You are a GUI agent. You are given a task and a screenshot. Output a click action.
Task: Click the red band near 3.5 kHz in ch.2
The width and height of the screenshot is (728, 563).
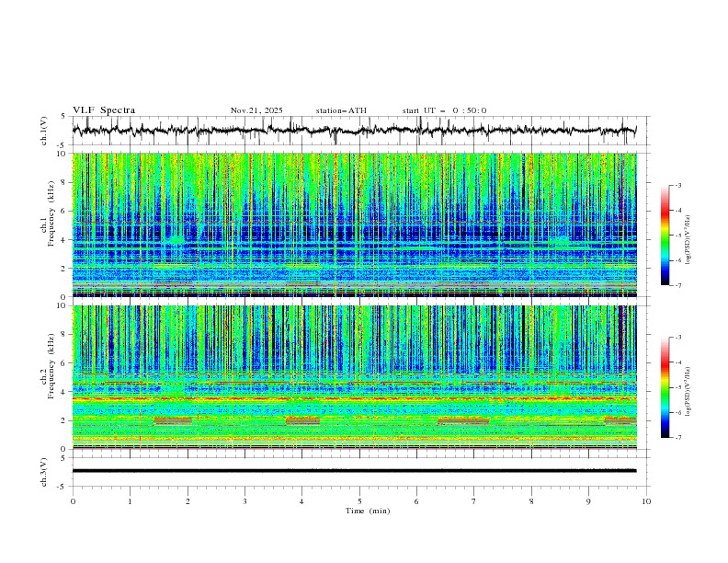point(354,398)
